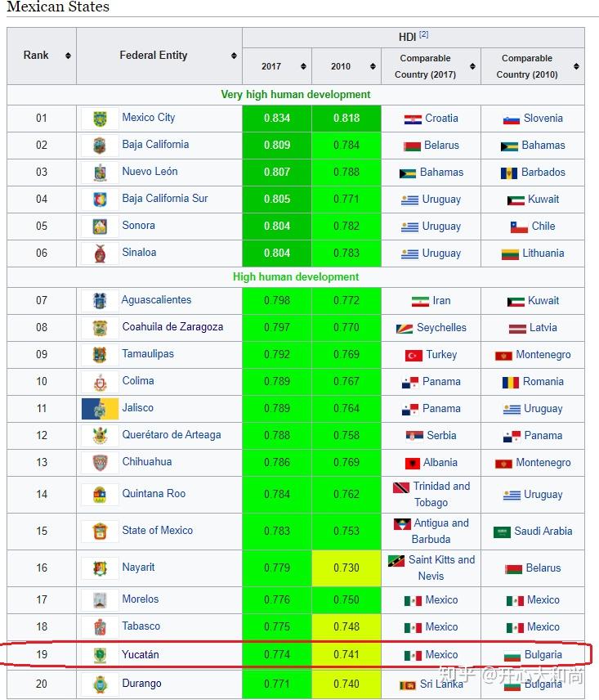Click Nayarit's yellow 0.730 HDI cell
Viewport: 599px width, 700px height.
point(346,568)
